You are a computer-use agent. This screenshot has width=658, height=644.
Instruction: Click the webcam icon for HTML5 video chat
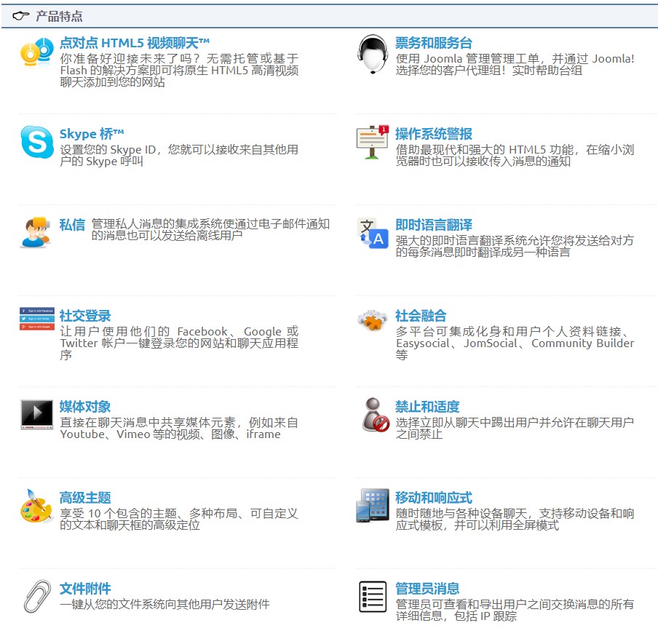[x=37, y=52]
